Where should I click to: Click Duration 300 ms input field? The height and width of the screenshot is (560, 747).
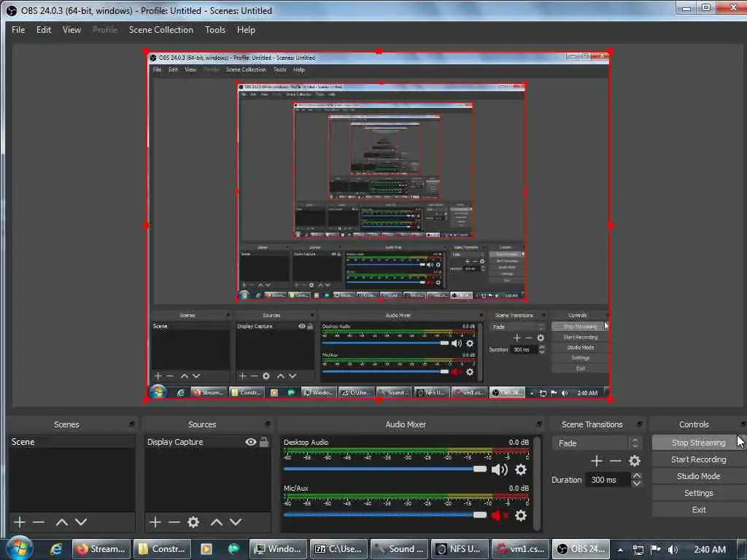[x=608, y=480]
